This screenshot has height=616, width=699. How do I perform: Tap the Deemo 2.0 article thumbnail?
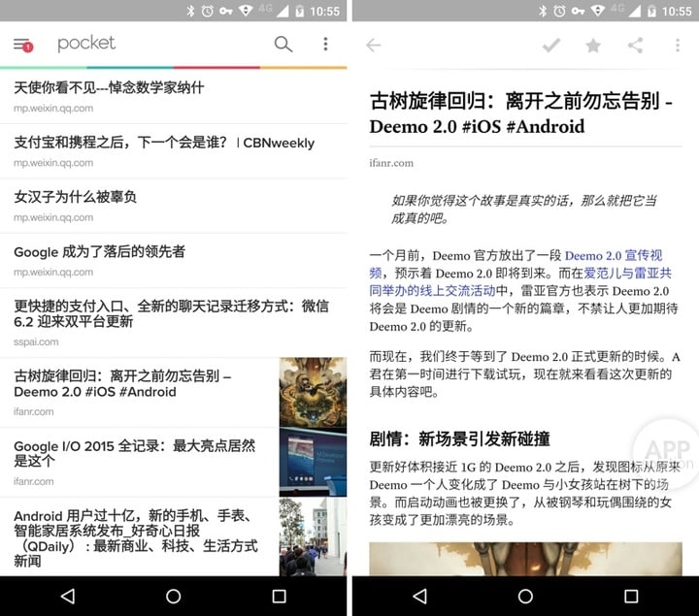point(313,393)
